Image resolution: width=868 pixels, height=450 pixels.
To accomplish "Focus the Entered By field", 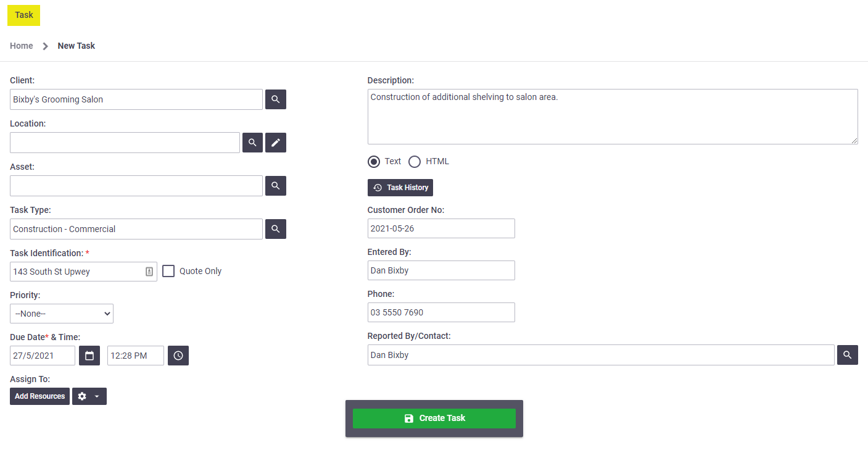I will (x=441, y=270).
